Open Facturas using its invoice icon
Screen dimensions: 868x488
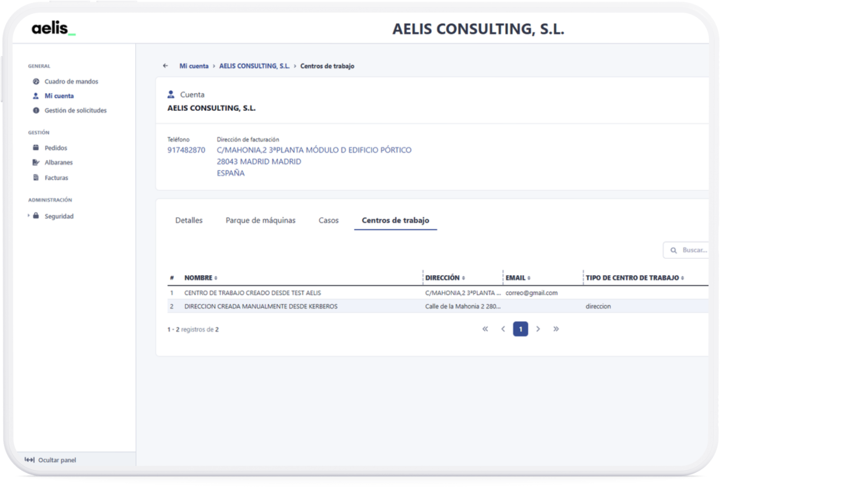(x=36, y=177)
